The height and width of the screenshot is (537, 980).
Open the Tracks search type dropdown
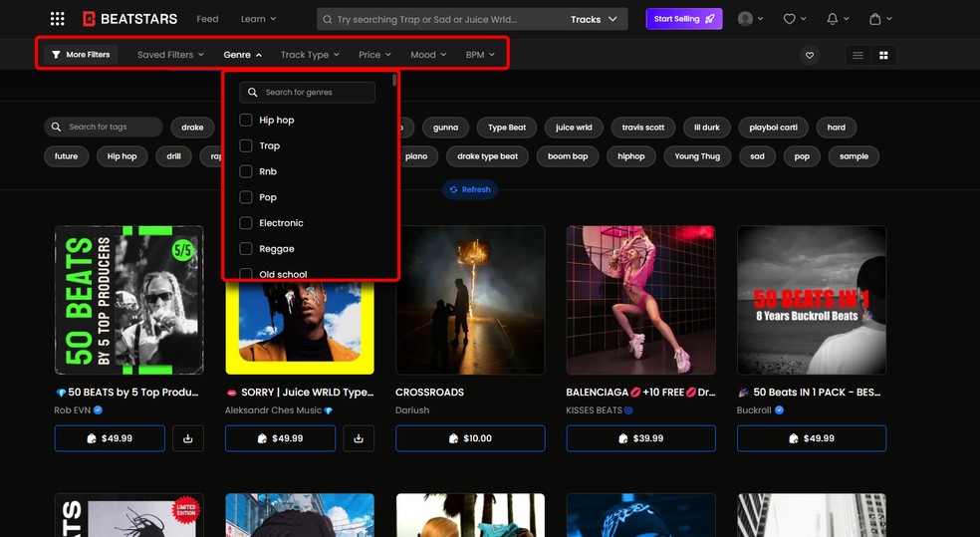(594, 19)
